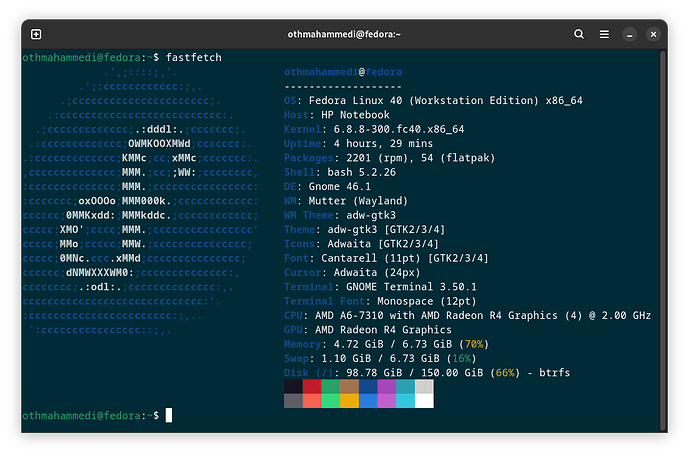Click the Memory usage 70% value

pyautogui.click(x=474, y=344)
